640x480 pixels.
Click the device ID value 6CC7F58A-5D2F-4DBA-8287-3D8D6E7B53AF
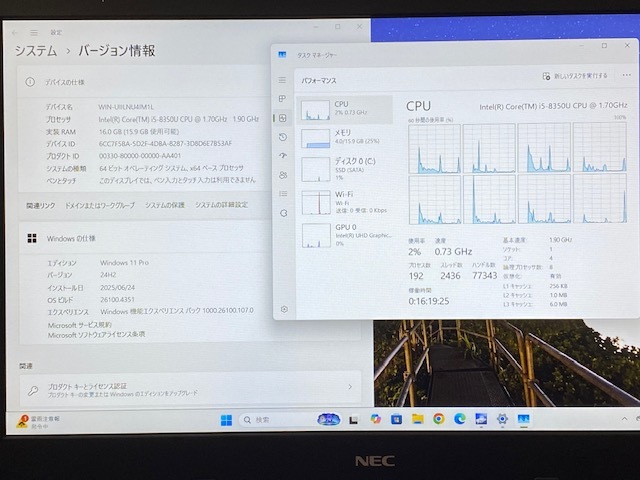[165, 144]
